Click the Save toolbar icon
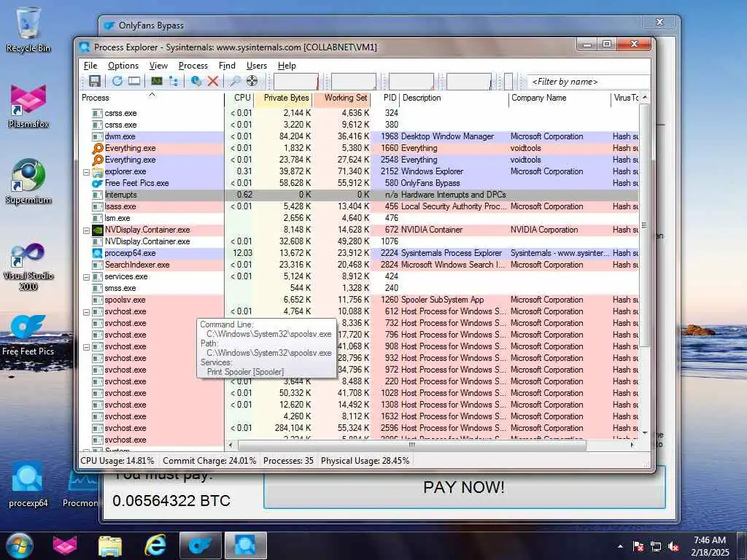Viewport: 747px width, 560px height. [x=94, y=81]
